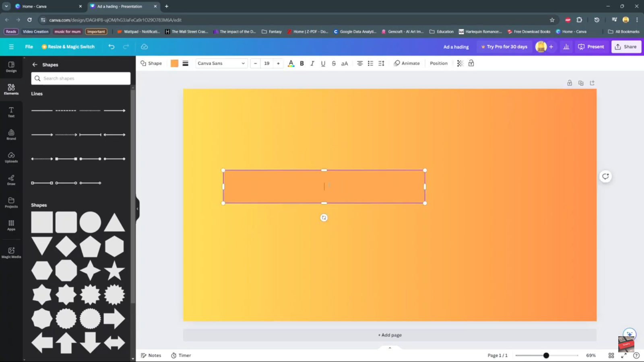Click the 69% zoom level value
This screenshot has height=362, width=644.
click(591, 356)
